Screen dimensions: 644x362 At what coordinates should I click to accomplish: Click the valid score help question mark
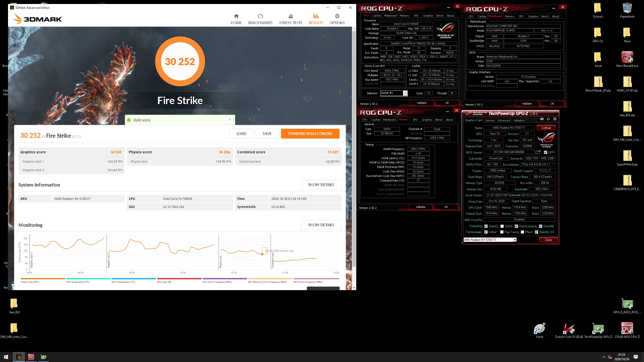click(230, 120)
